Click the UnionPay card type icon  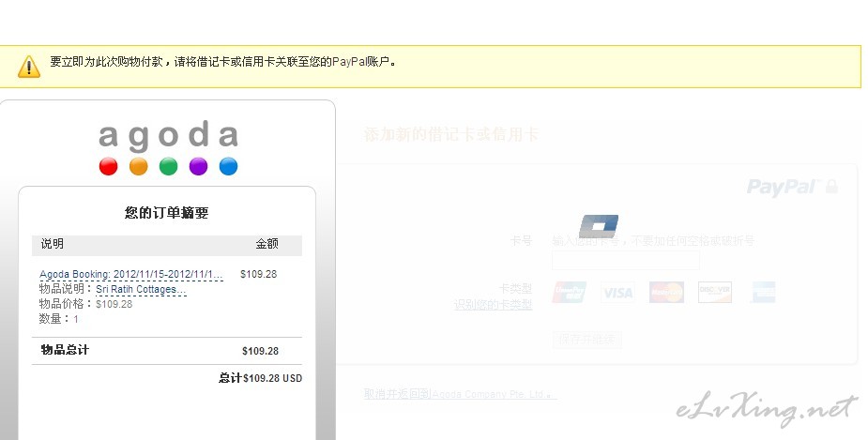[x=569, y=292]
